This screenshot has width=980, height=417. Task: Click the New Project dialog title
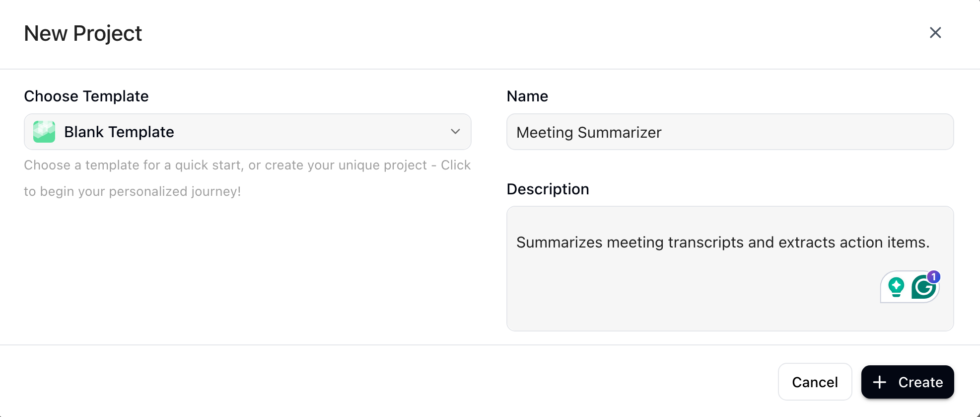83,33
